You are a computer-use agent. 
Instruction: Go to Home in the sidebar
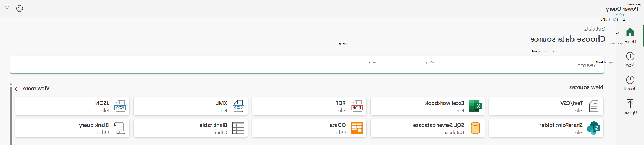630,36
